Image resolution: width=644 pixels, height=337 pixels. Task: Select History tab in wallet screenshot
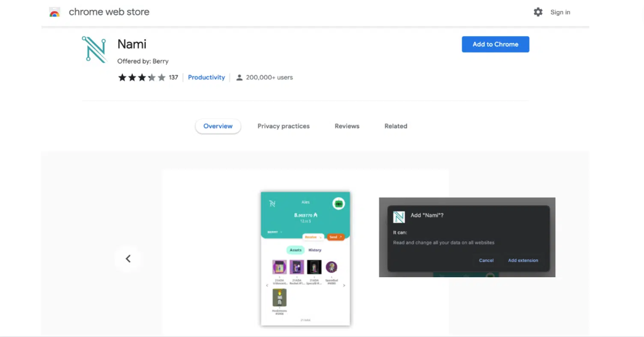[315, 250]
